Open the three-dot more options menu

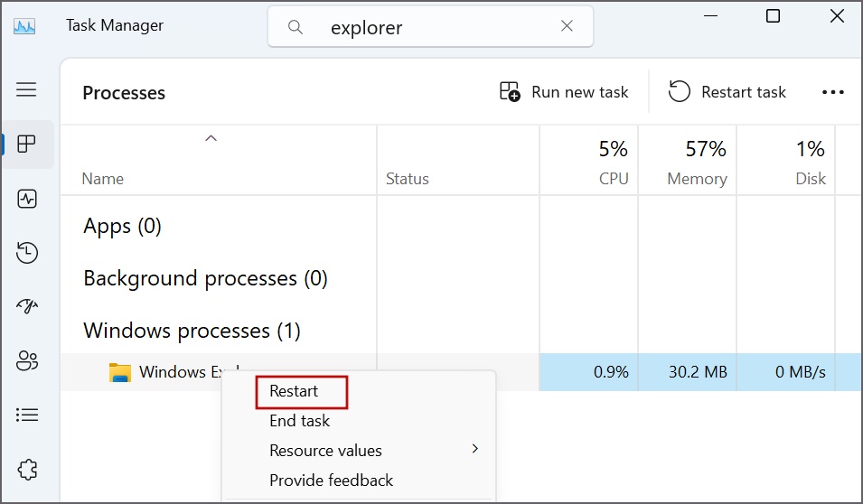[832, 92]
